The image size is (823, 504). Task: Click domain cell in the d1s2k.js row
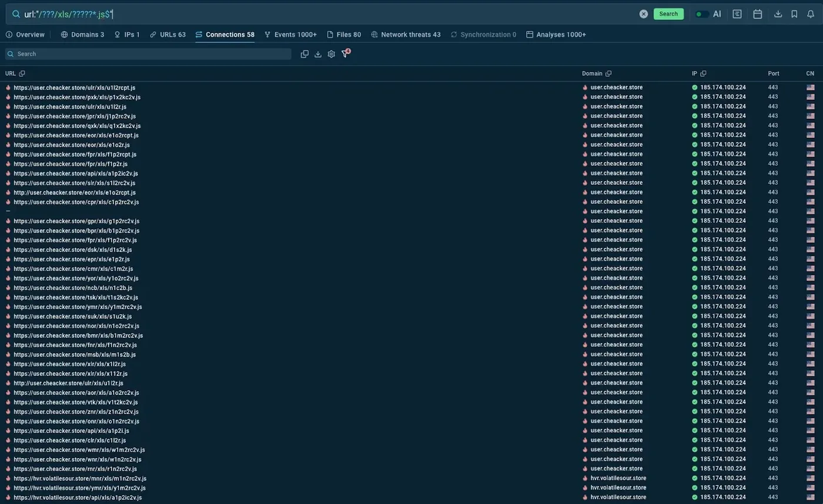pyautogui.click(x=617, y=250)
